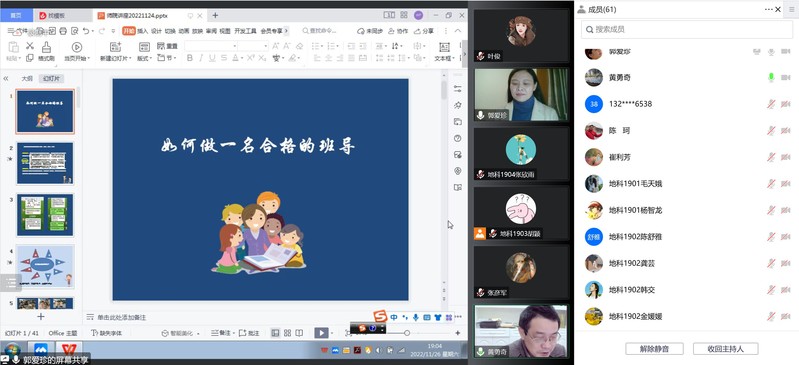Click the undo arrow in quick toolbar
Screen dimensions: 799x365
[86, 31]
